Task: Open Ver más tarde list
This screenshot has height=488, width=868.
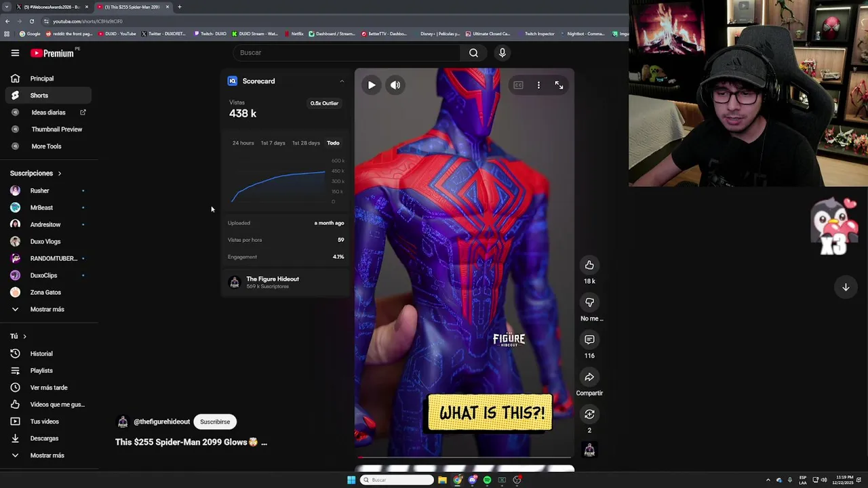Action: [x=49, y=388]
